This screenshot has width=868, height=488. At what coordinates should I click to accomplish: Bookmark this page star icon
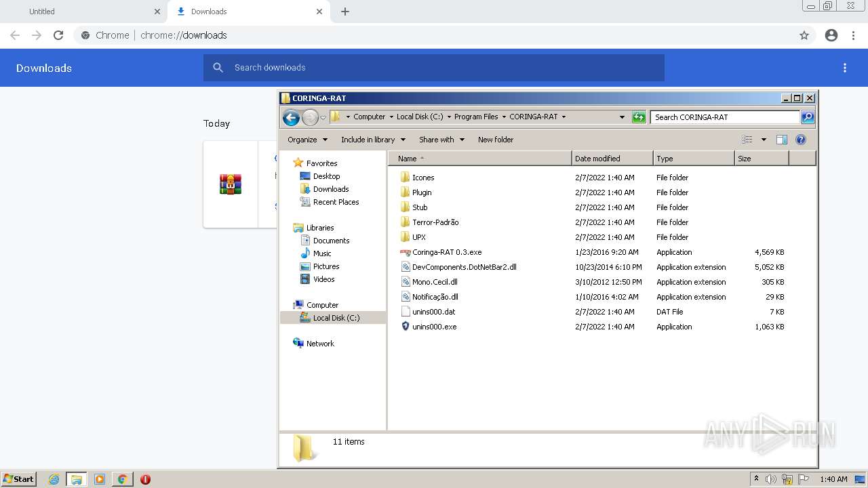point(804,35)
